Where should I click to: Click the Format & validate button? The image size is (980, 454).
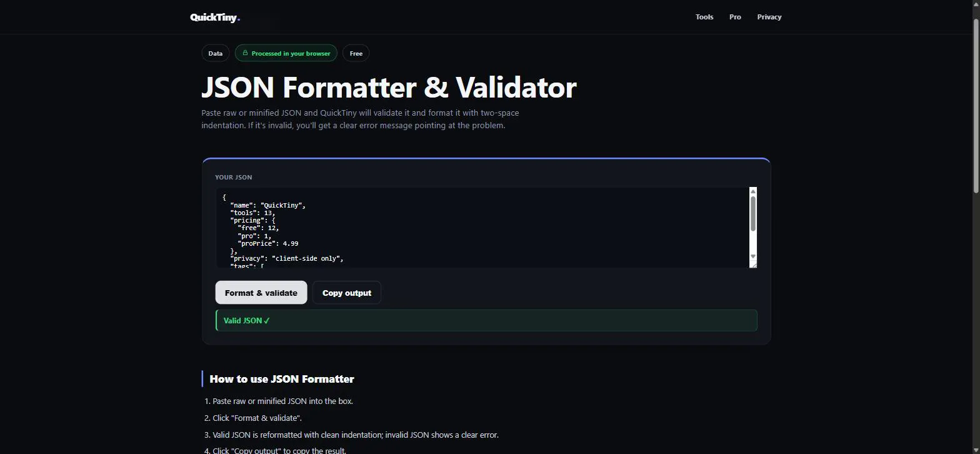pos(261,293)
